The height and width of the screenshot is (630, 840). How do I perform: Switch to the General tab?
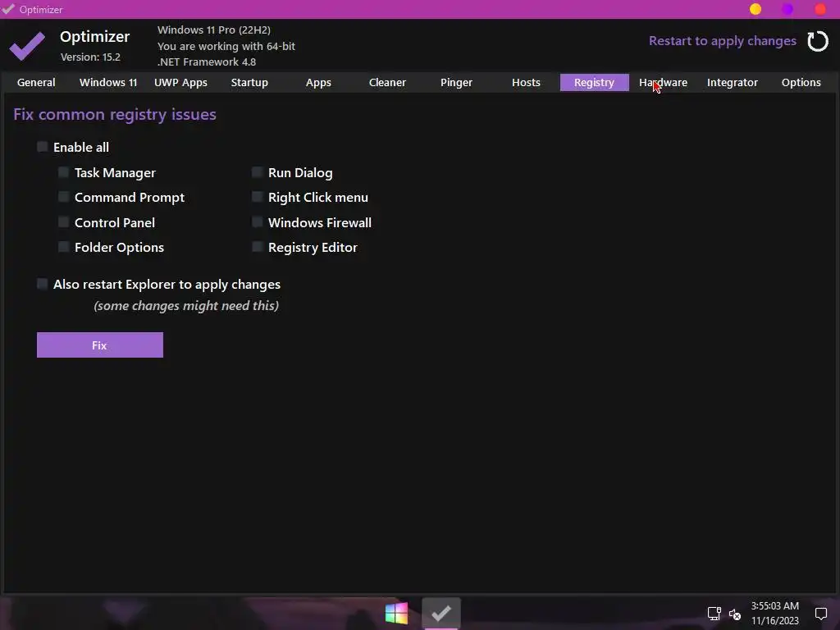pyautogui.click(x=36, y=83)
